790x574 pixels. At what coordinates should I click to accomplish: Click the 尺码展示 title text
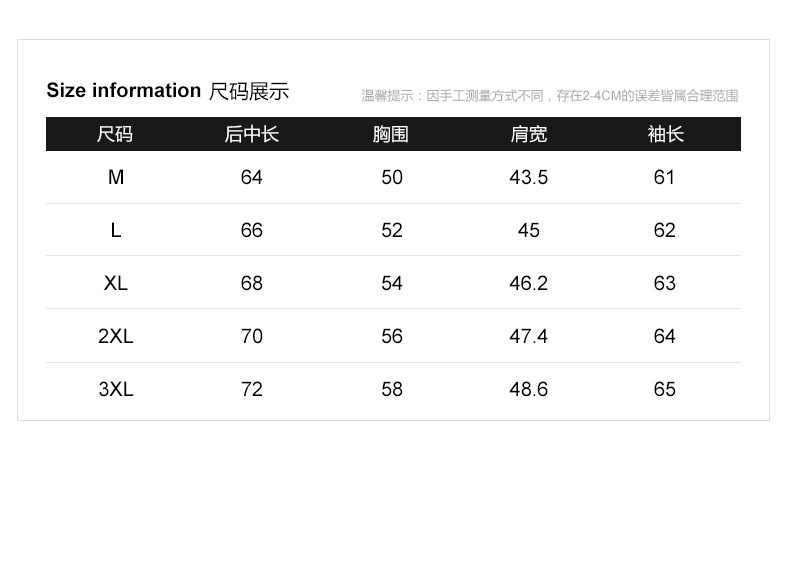[x=249, y=92]
